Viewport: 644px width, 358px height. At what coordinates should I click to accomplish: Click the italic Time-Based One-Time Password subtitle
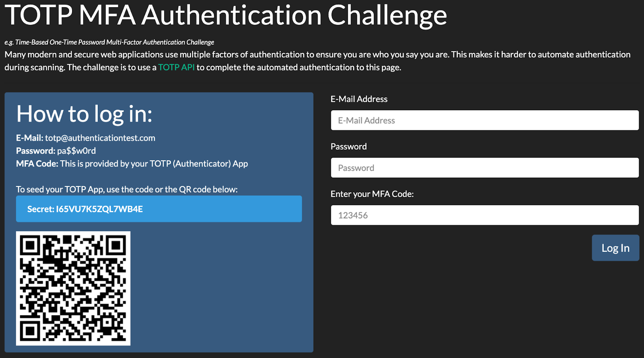tap(109, 42)
